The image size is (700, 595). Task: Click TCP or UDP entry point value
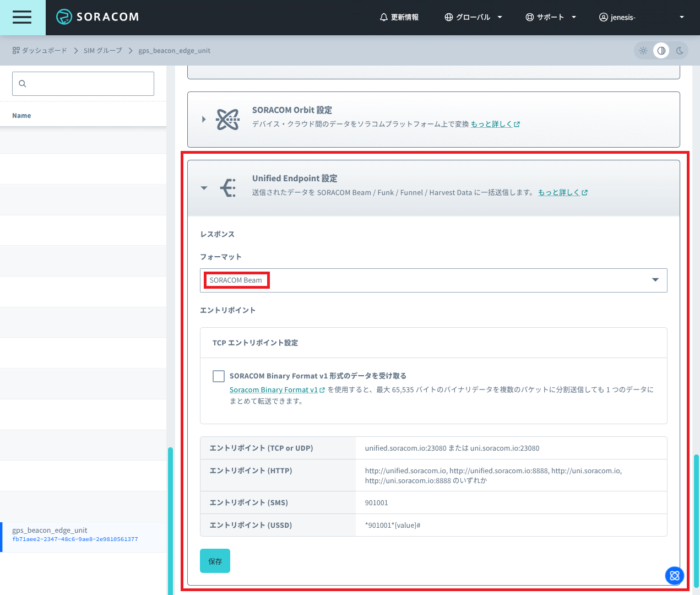click(x=452, y=448)
